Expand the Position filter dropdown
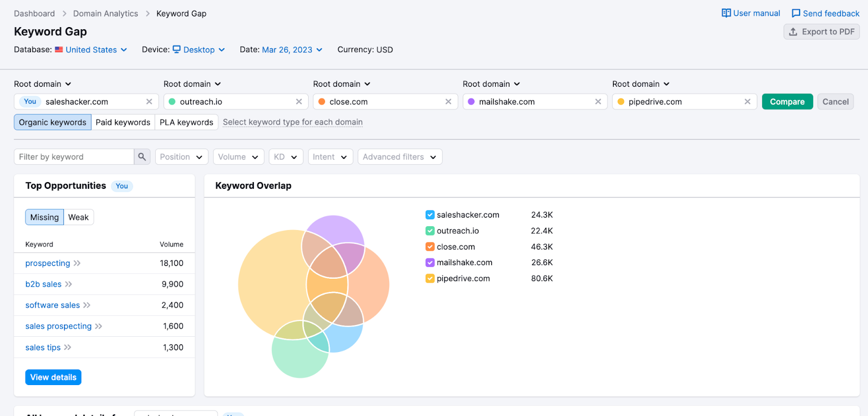 (x=182, y=157)
